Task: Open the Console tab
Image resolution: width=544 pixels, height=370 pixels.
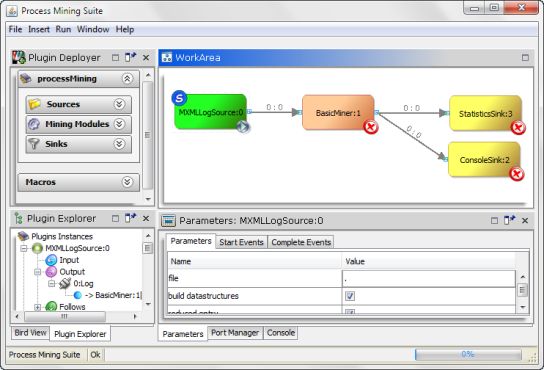Action: click(281, 333)
